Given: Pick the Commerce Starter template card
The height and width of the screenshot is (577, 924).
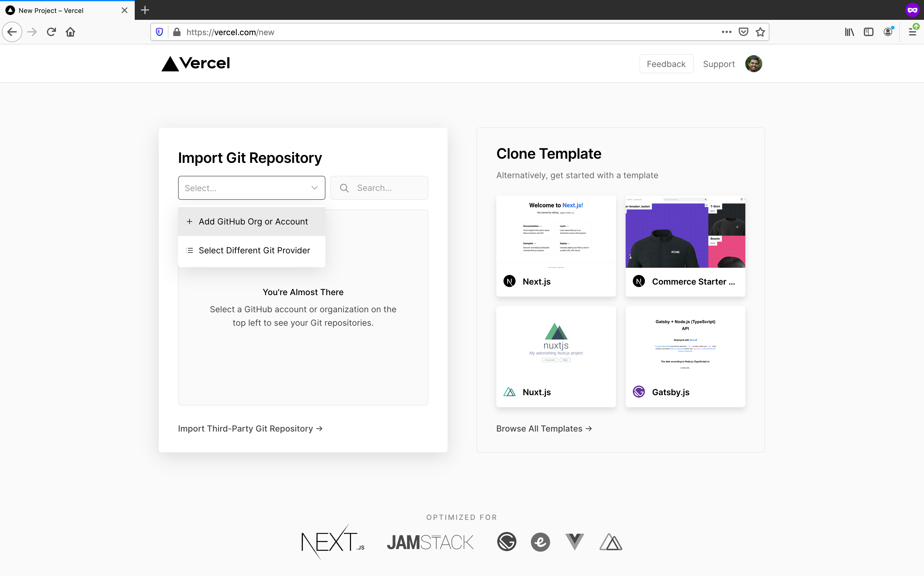Looking at the screenshot, I should [x=685, y=246].
